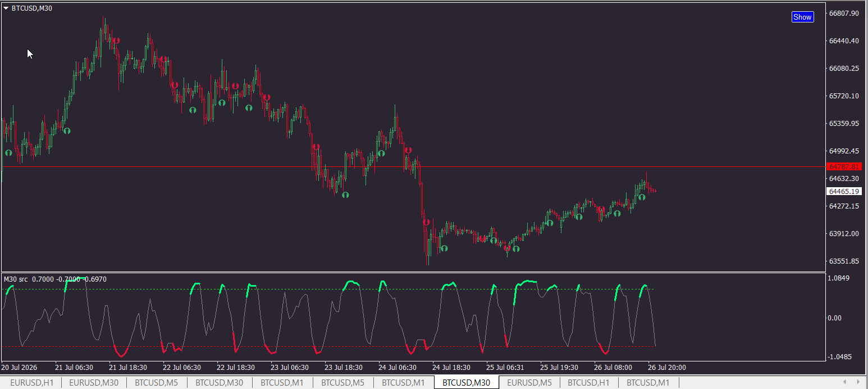Select green arrow below 23 Jul 18:30 low
Image resolution: width=868 pixels, height=389 pixels.
(346, 194)
